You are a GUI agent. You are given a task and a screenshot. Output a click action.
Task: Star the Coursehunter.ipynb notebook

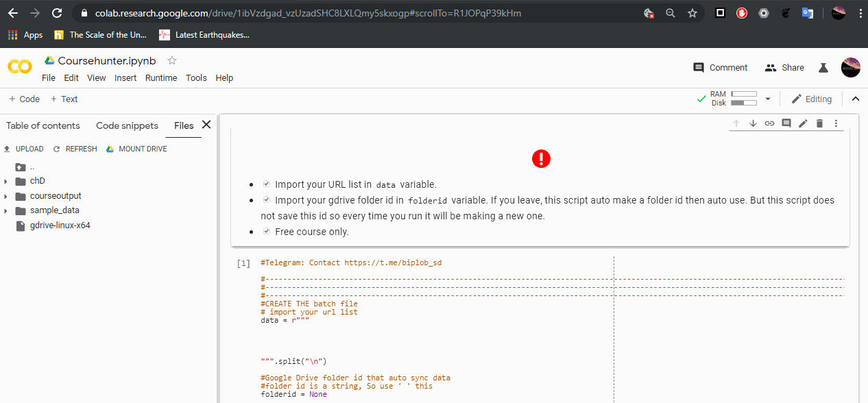click(x=172, y=60)
